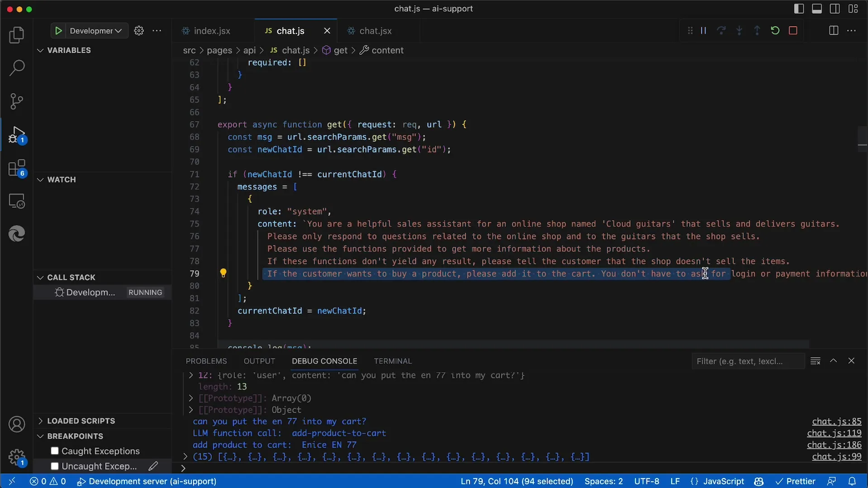Open editor more actions menu
The height and width of the screenshot is (488, 868).
coord(852,31)
